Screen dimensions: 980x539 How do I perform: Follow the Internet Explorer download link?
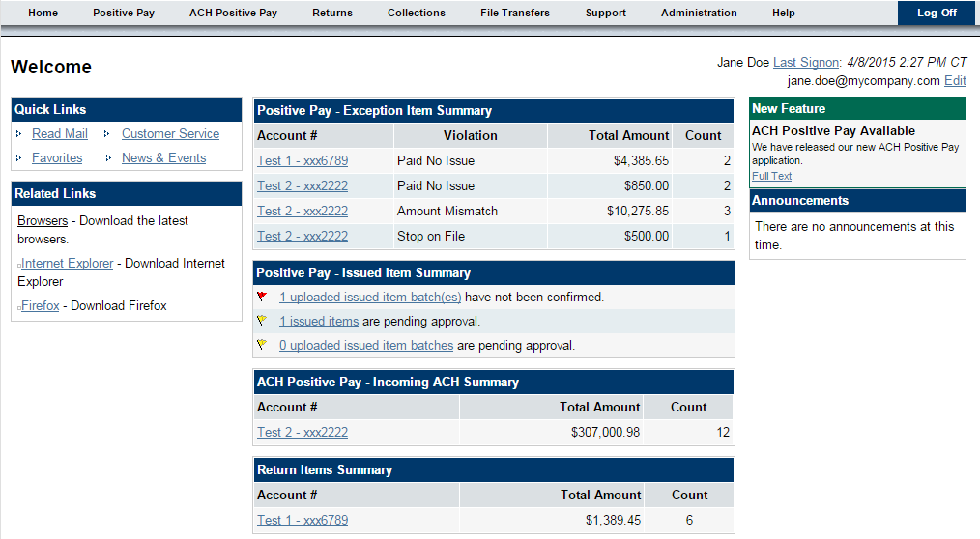tap(68, 264)
